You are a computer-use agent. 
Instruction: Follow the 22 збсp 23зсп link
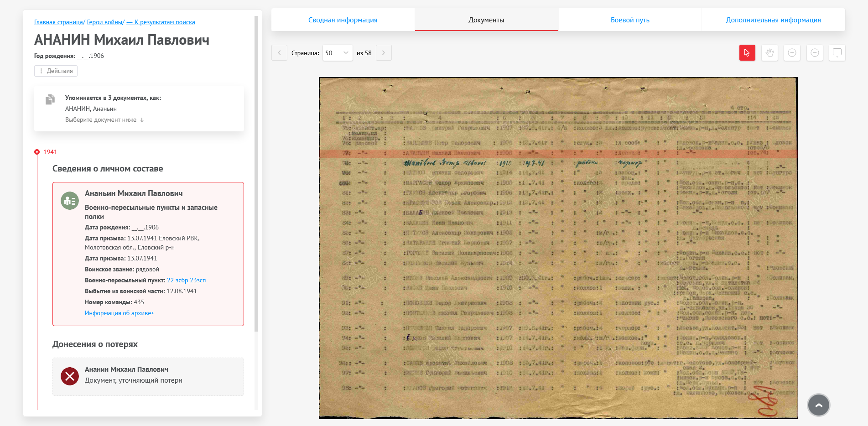(x=186, y=281)
